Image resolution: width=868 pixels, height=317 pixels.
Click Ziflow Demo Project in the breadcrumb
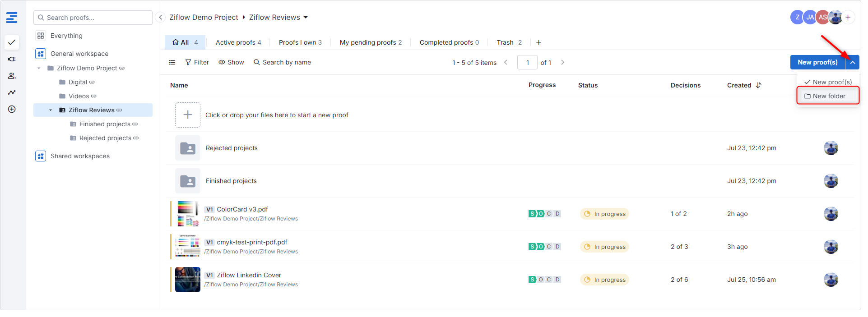click(x=204, y=18)
